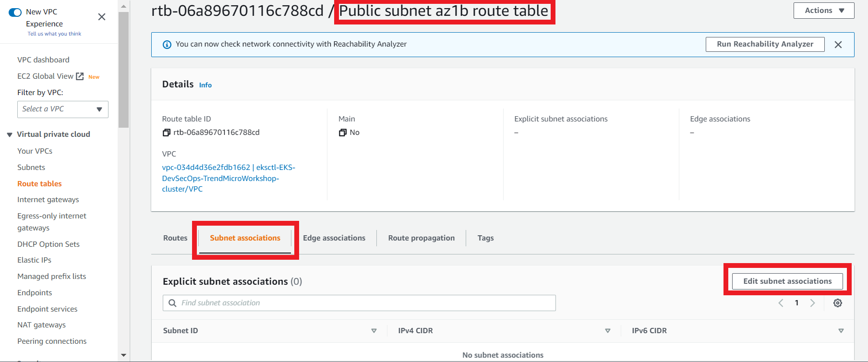
Task: Select page 1 in pagination
Action: (796, 303)
